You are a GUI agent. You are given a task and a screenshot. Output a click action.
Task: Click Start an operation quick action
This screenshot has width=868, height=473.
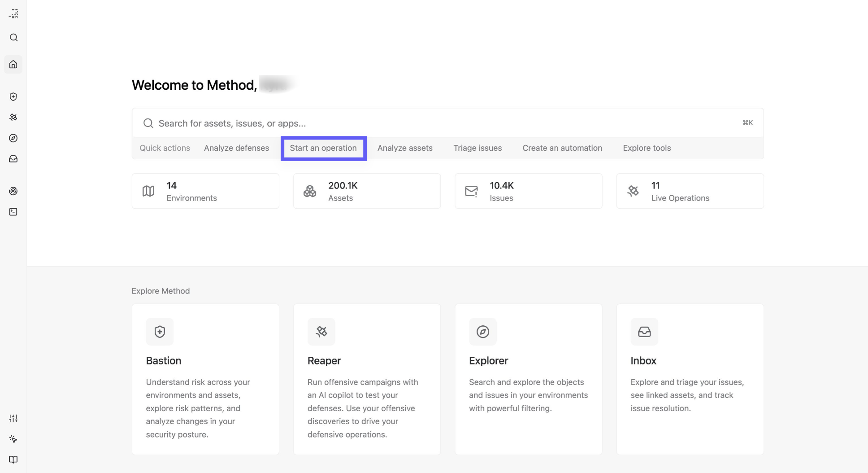[x=323, y=148]
